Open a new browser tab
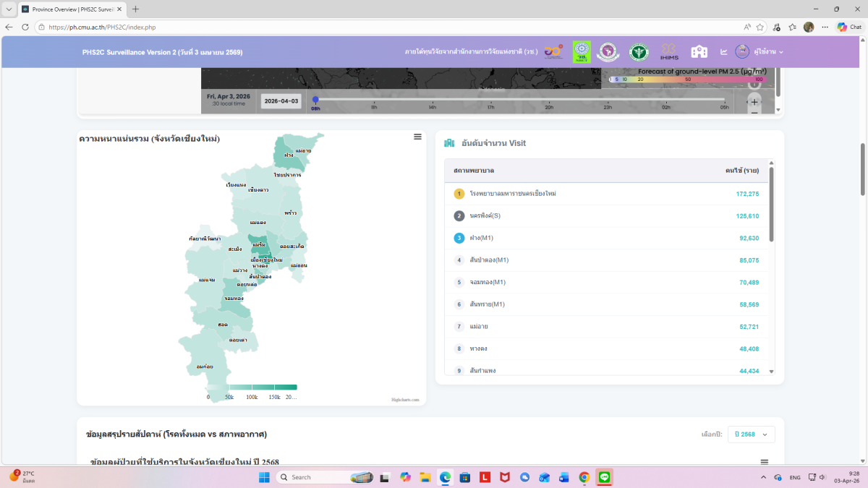This screenshot has width=868, height=488. [x=135, y=9]
